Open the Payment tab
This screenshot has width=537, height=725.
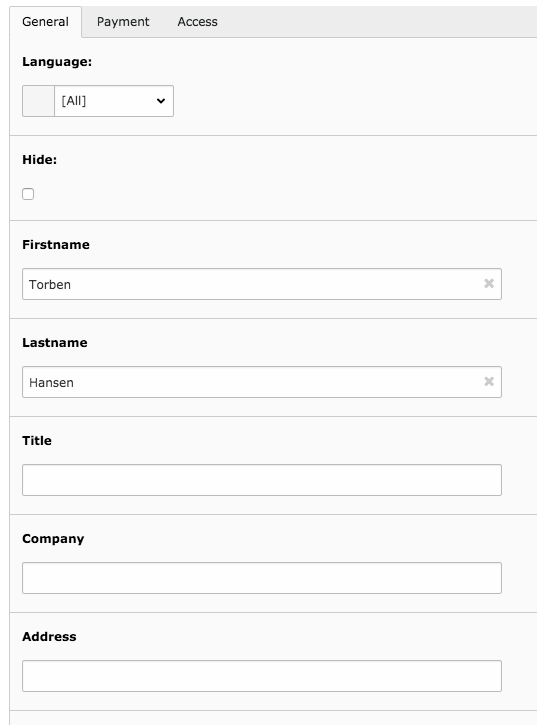123,22
